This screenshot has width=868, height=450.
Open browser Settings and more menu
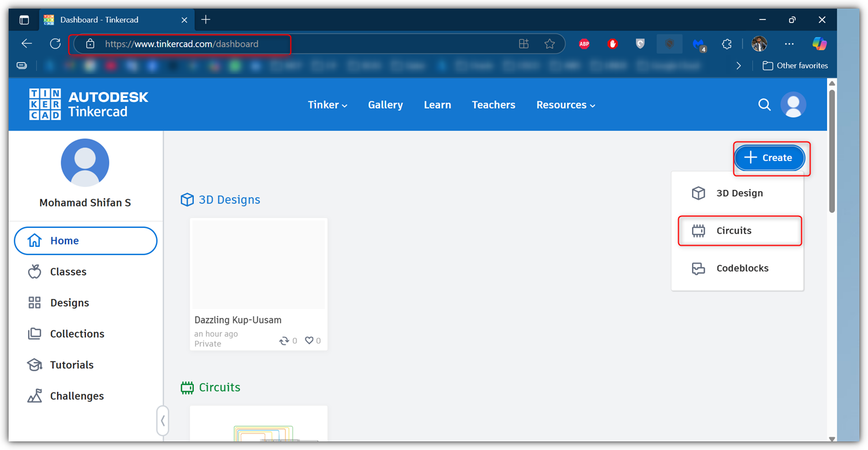pyautogui.click(x=789, y=44)
